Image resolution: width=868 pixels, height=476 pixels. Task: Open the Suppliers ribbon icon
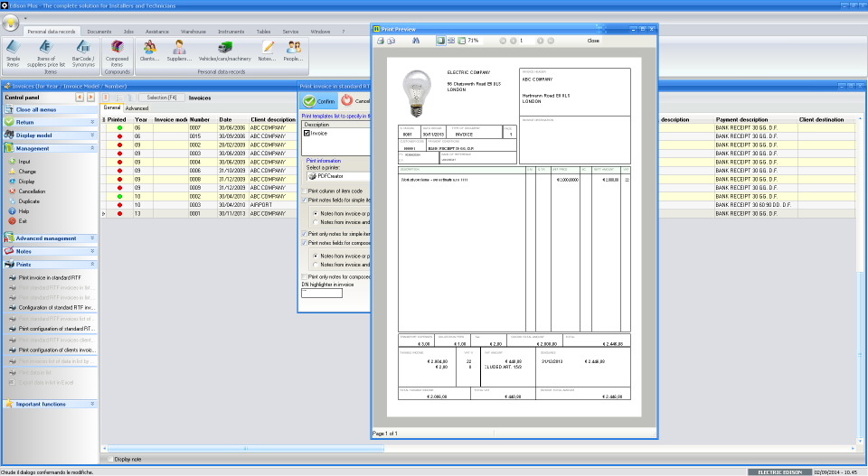[179, 51]
